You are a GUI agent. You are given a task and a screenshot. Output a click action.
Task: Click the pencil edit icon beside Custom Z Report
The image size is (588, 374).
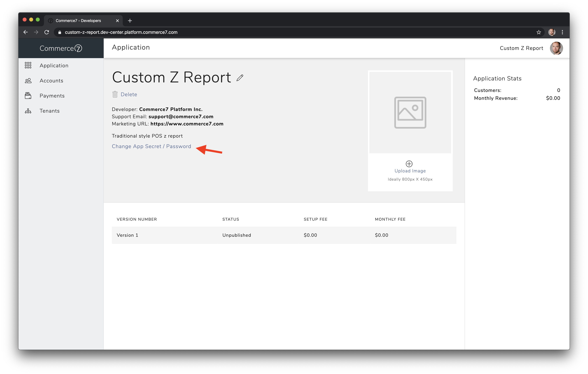(x=240, y=78)
